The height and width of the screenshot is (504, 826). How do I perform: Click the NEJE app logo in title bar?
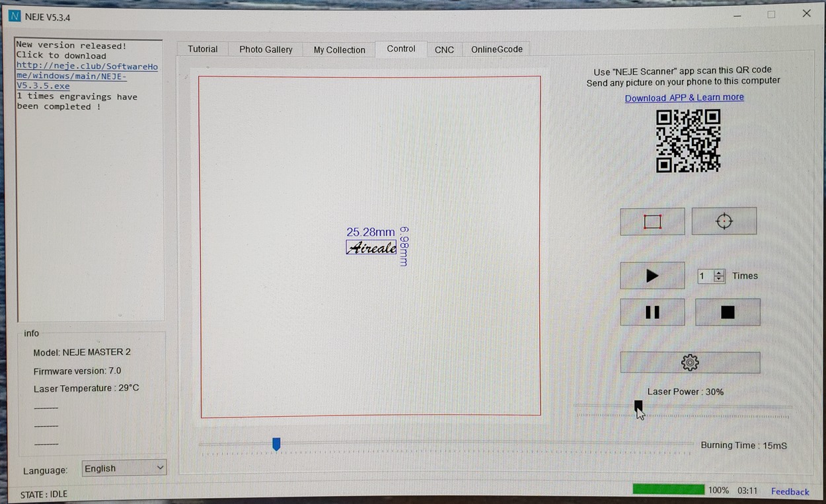point(15,17)
